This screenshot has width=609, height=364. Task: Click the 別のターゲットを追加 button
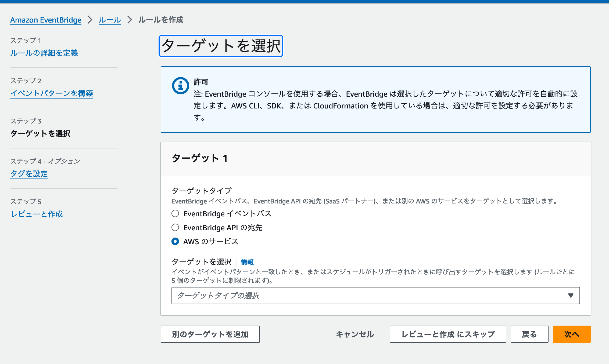coord(210,334)
